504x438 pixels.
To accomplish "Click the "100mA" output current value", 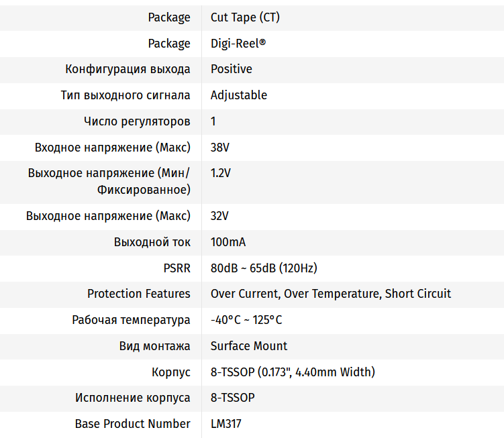I will pyautogui.click(x=228, y=242).
